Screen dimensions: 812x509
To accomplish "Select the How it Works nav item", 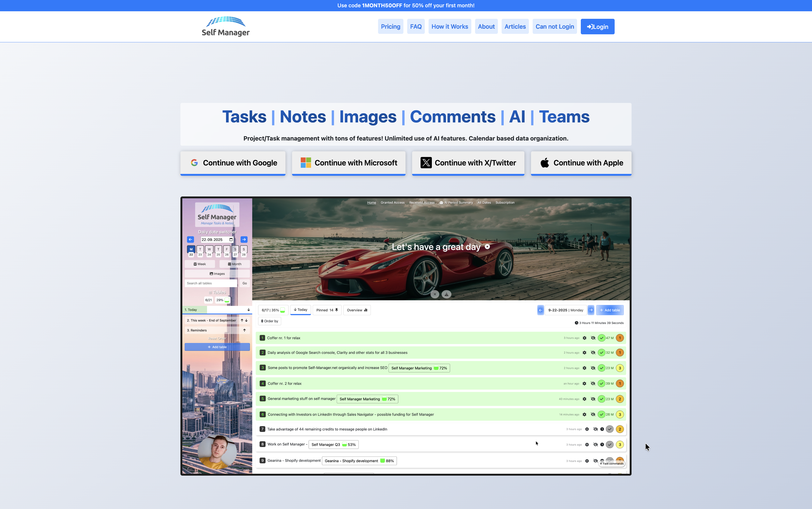I will click(x=449, y=27).
